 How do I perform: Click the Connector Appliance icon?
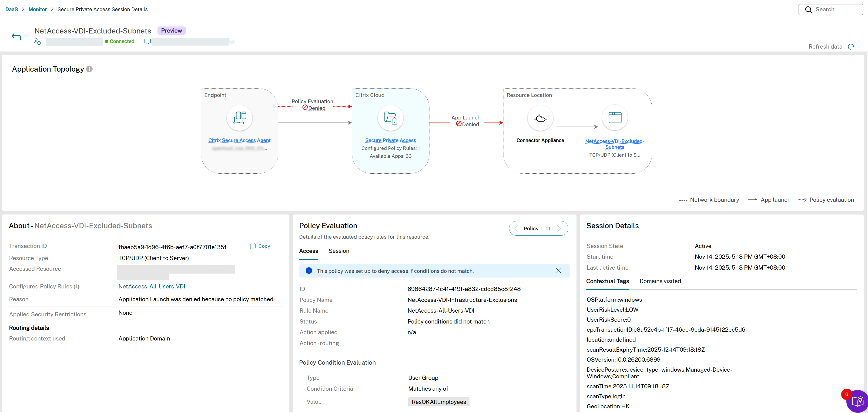click(540, 118)
